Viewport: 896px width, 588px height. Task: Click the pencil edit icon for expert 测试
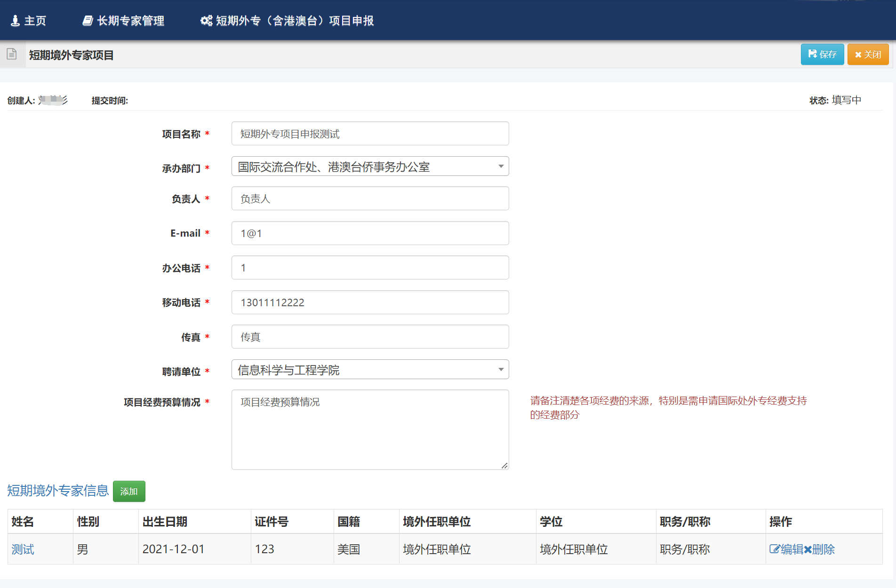(x=776, y=549)
